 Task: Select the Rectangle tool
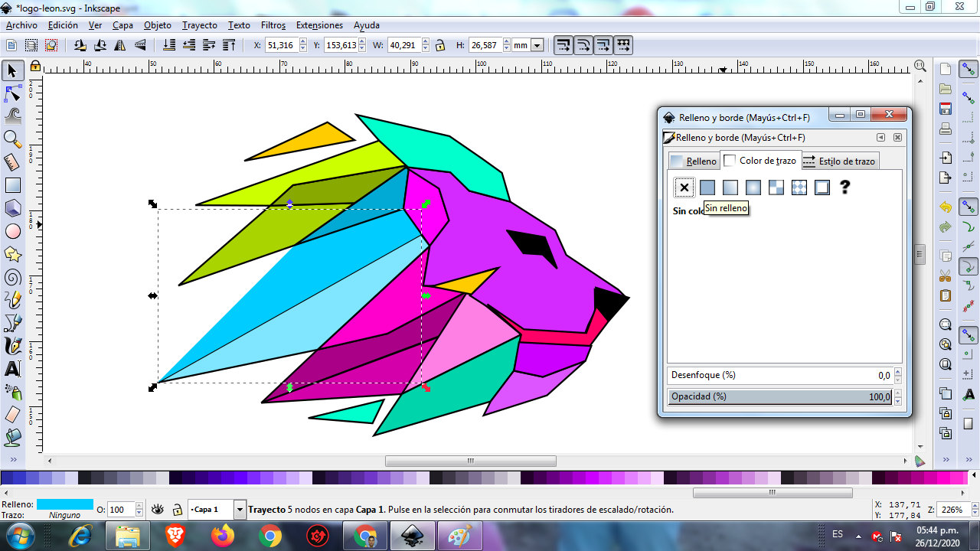[12, 185]
